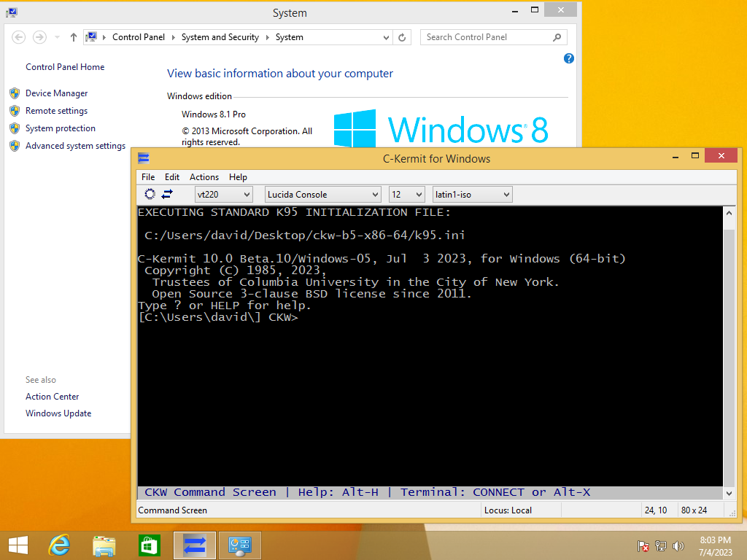Click the Kermit terminal scrollbar up arrow
Viewport: 747px width, 560px height.
click(729, 214)
